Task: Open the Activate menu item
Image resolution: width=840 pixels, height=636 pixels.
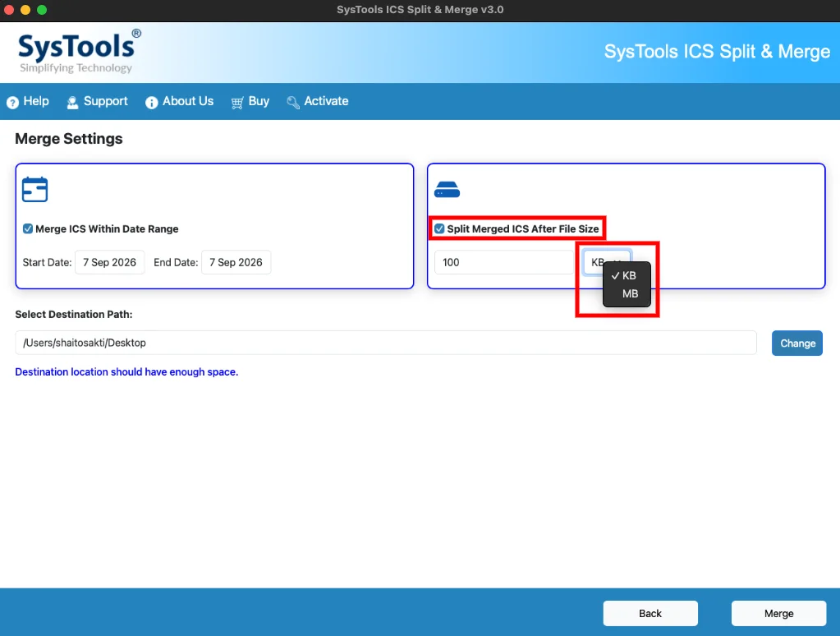Action: pyautogui.click(x=318, y=101)
